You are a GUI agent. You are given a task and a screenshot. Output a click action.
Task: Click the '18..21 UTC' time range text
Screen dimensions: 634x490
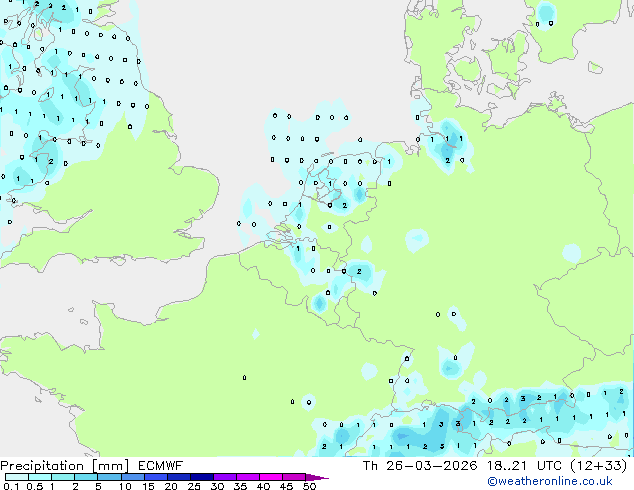pyautogui.click(x=524, y=466)
